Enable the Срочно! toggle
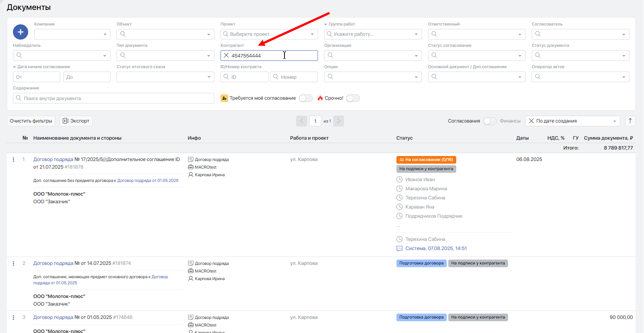The height and width of the screenshot is (333, 644). click(x=353, y=98)
